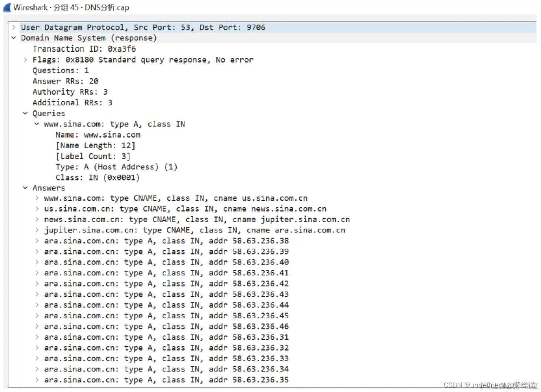Viewport: 541px width, 392px height.
Task: Expand the www.sina.com CNAME answer
Action: point(37,198)
